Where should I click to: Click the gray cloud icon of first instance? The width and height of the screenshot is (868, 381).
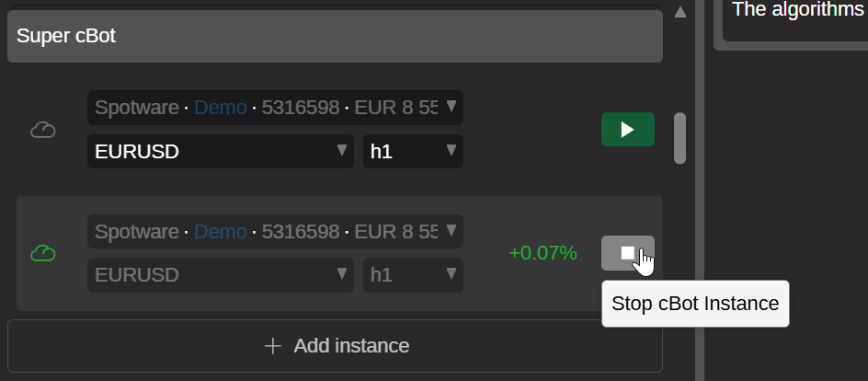point(43,130)
